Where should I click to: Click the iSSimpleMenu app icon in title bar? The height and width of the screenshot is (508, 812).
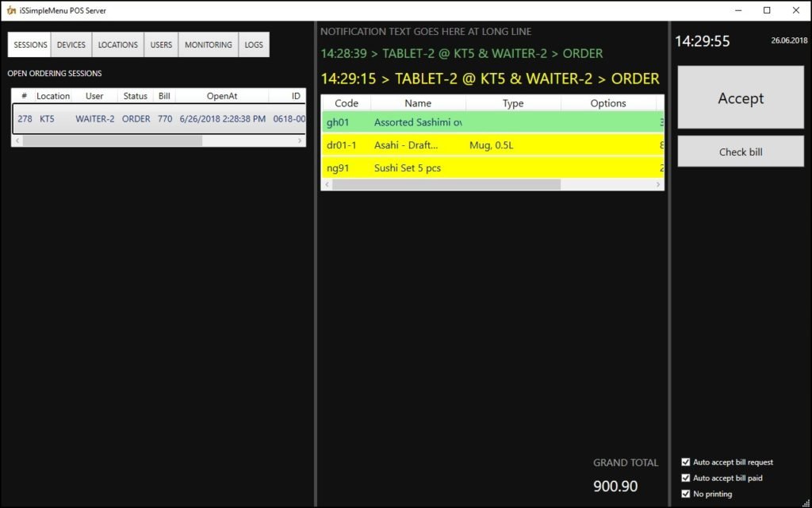11,10
